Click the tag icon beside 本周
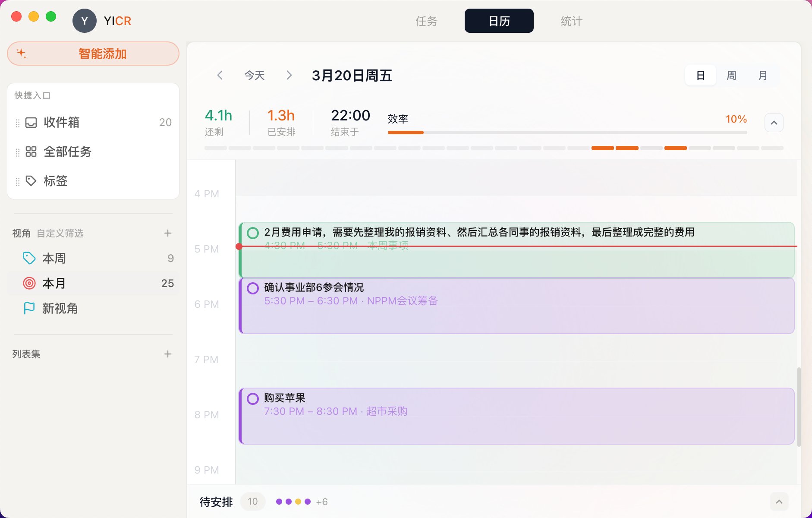Screen dimensions: 812x518 pyautogui.click(x=28, y=258)
